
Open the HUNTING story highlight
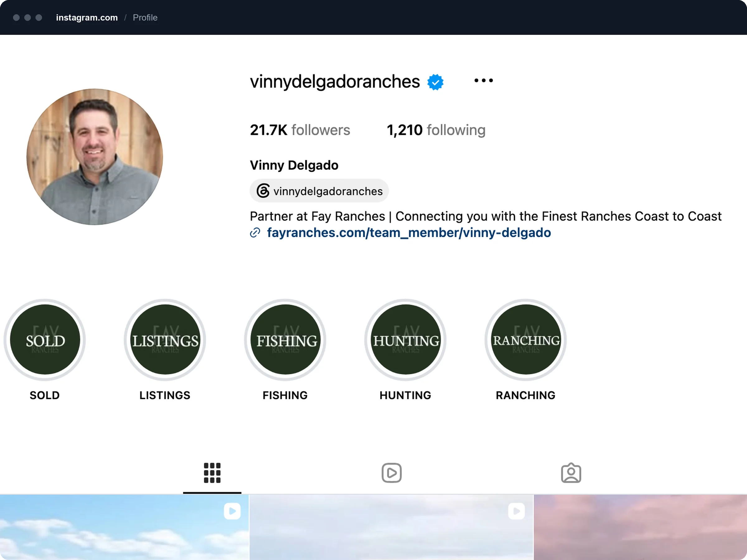coord(406,340)
